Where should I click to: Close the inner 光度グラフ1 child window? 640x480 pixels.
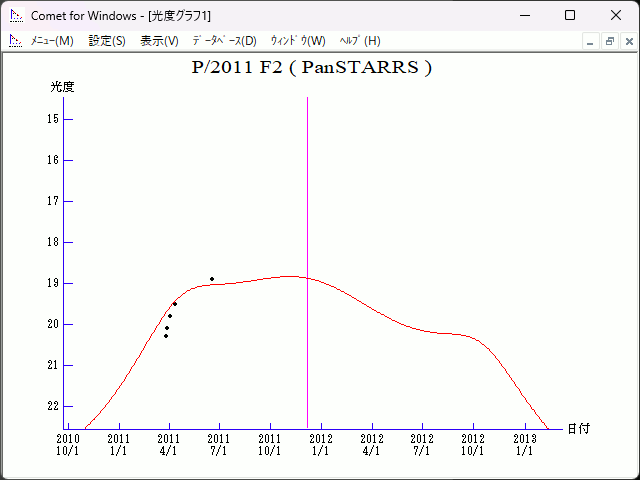pos(628,41)
